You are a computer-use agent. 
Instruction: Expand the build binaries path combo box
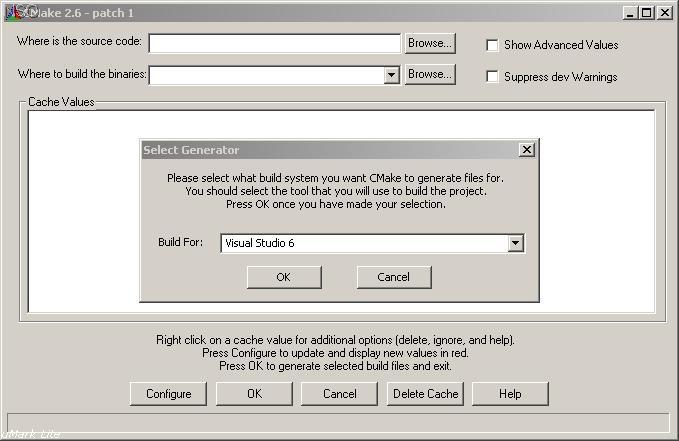[x=392, y=75]
